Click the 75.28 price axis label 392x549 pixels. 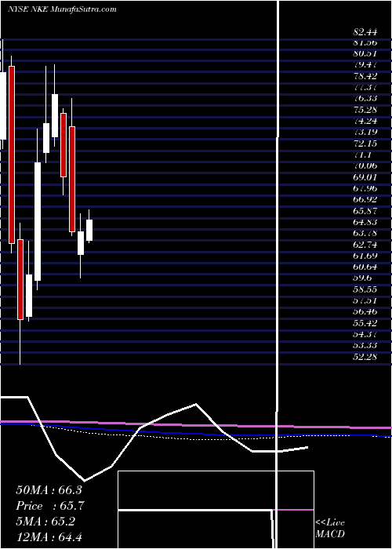(365, 110)
